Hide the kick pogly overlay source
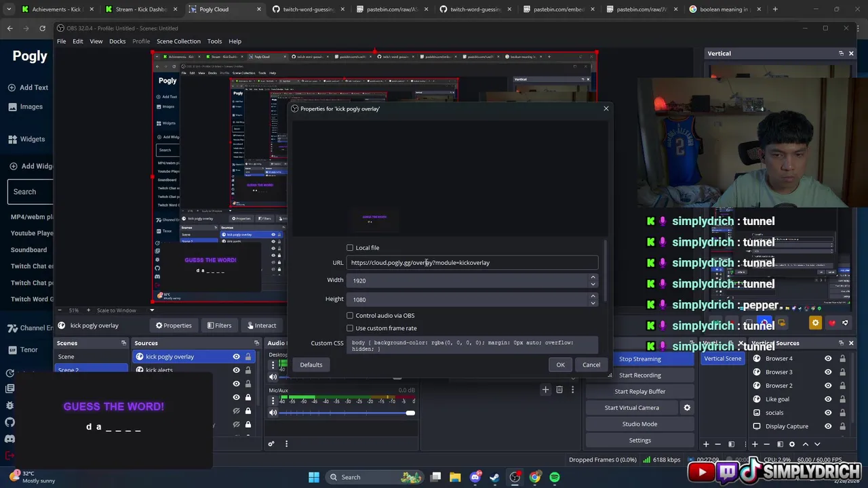The width and height of the screenshot is (868, 488). coord(237,357)
